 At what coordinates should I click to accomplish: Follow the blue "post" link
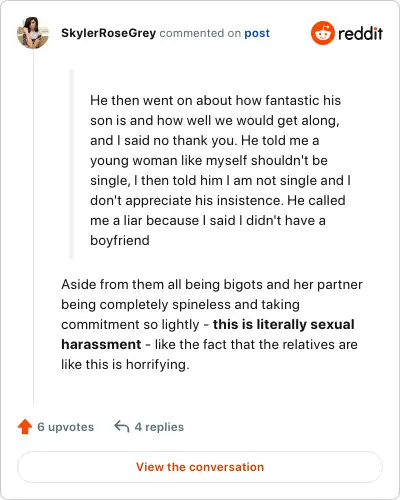[x=257, y=33]
